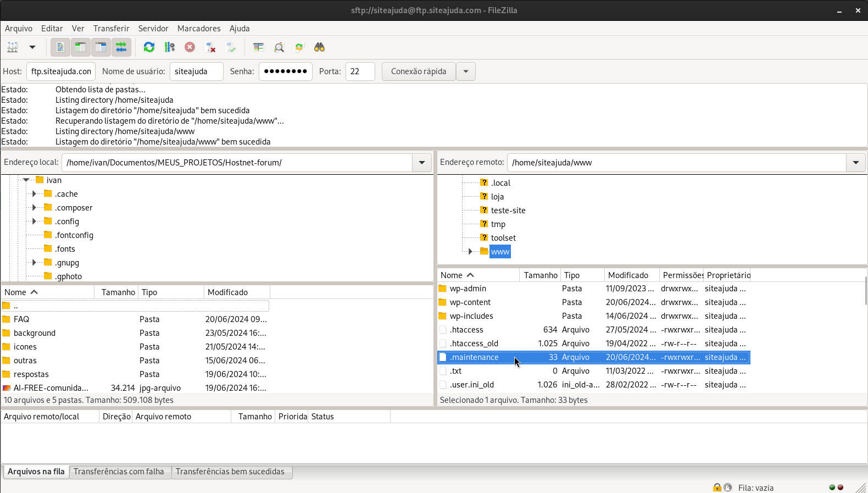The image size is (868, 493).
Task: Click the remote file list scrollbar
Action: click(x=865, y=291)
